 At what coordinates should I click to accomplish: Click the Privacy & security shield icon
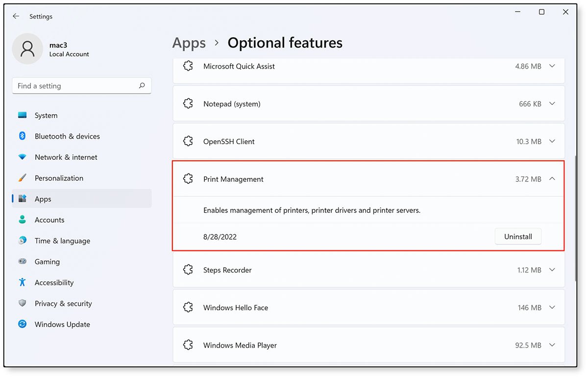[x=23, y=303]
